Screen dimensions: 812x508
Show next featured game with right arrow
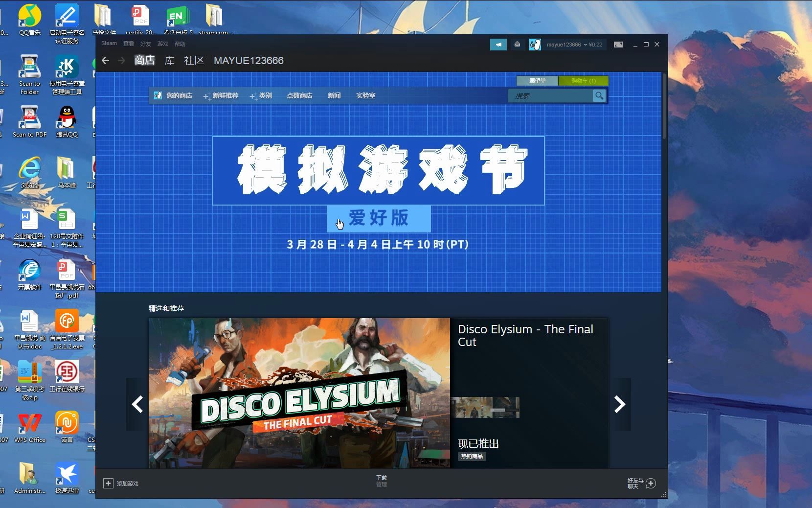(620, 404)
